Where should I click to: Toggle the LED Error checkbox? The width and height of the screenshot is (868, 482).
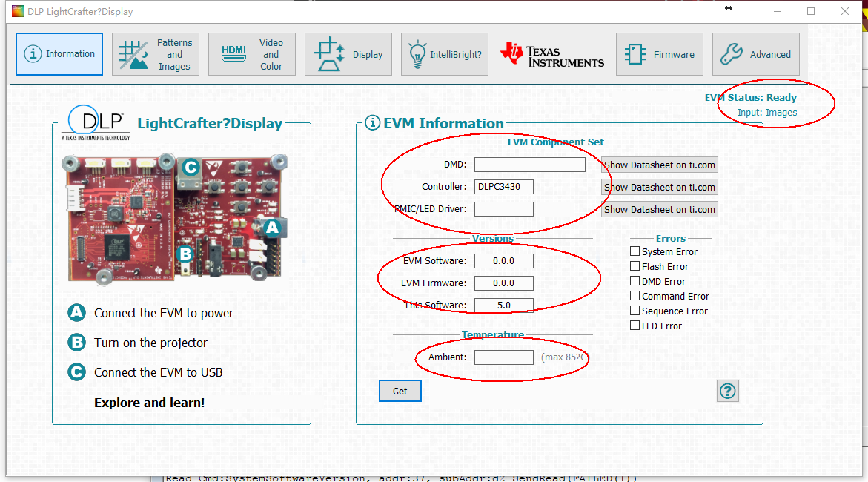[x=635, y=326]
